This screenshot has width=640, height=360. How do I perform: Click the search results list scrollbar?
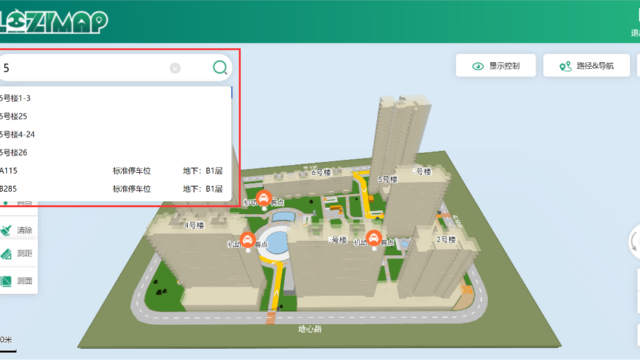click(x=231, y=93)
